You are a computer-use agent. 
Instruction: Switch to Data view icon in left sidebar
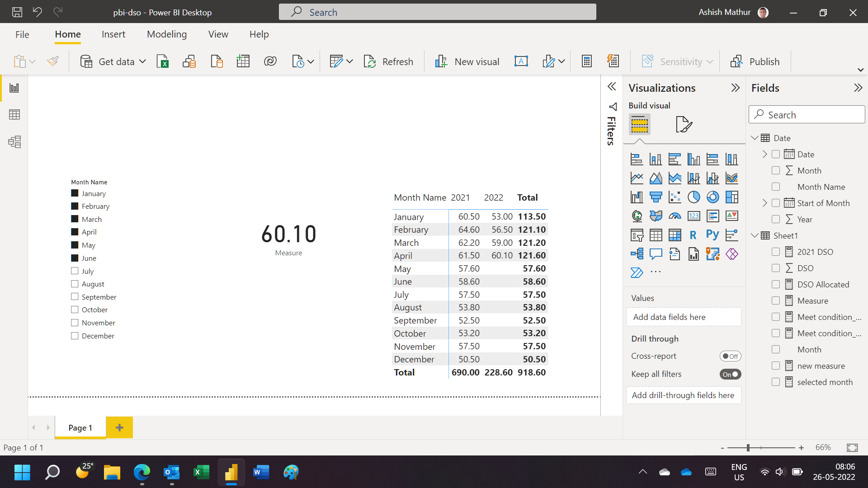pos(14,115)
